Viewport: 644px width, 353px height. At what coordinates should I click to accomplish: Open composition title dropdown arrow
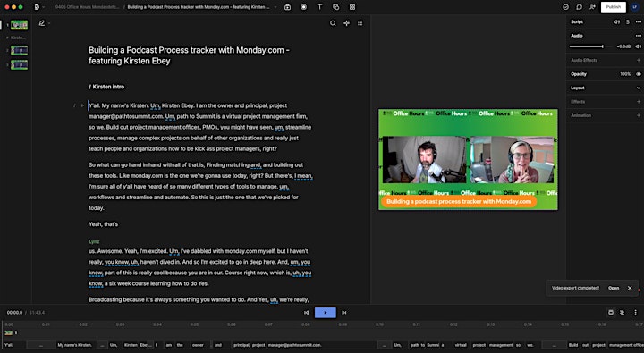point(275,7)
